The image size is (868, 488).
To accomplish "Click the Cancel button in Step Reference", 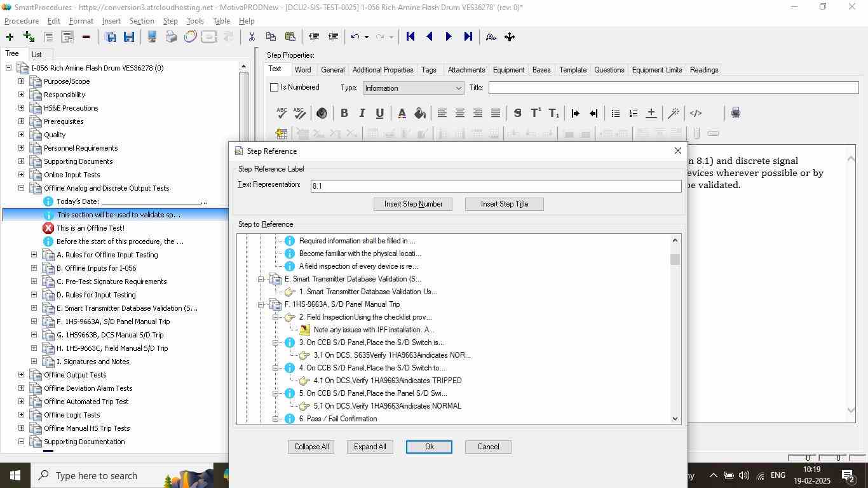I will [x=488, y=447].
